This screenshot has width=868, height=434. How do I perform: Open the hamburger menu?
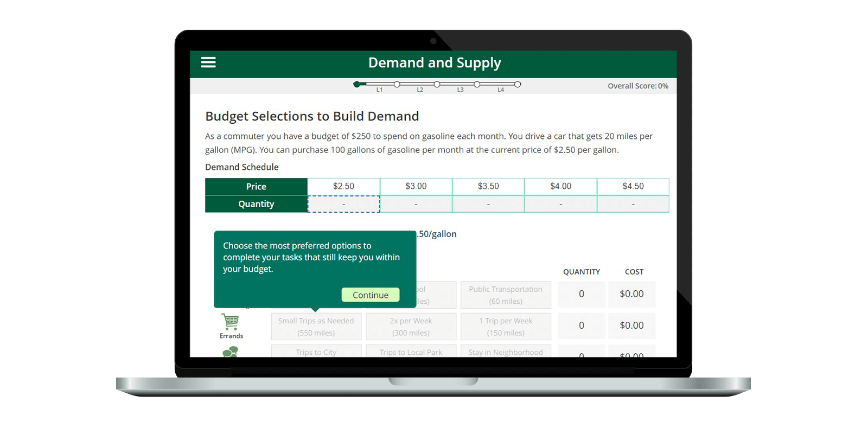click(x=208, y=62)
